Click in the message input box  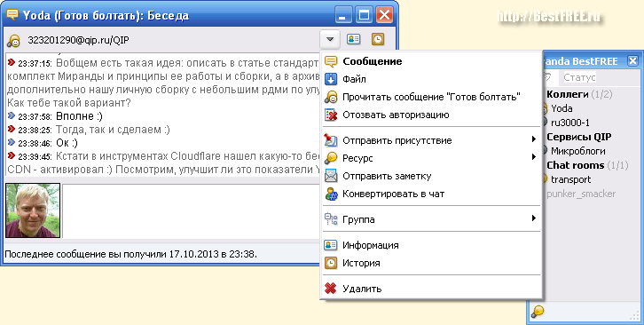click(x=191, y=211)
